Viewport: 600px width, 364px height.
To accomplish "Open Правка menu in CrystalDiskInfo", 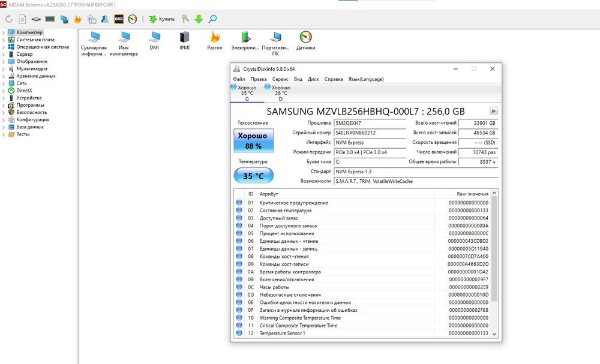I will [258, 79].
